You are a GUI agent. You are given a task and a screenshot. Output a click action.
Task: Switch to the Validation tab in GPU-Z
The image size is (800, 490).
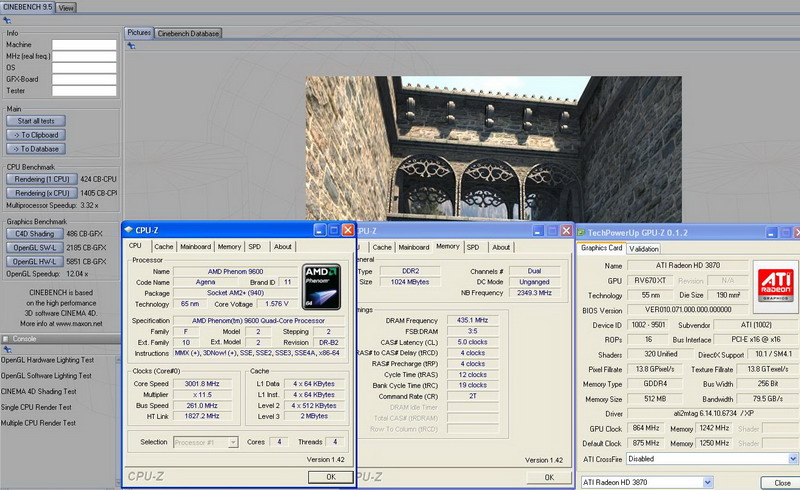[645, 249]
